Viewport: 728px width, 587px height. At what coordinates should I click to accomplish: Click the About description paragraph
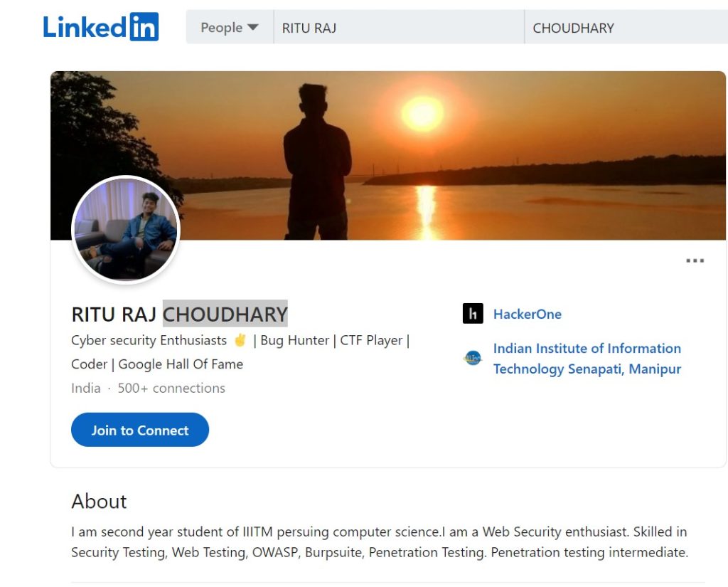click(379, 542)
